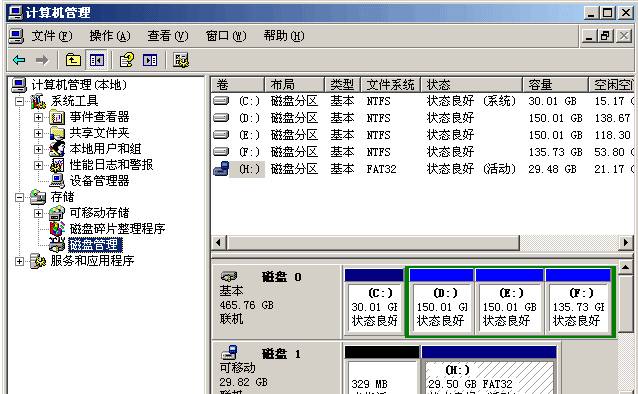The width and height of the screenshot is (638, 394).
Task: Click the 事件查看器 icon
Action: (57, 117)
